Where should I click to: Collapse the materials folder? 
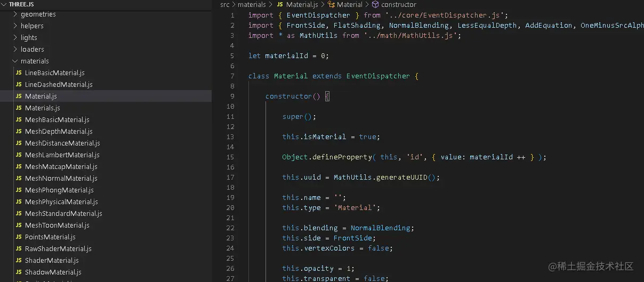[15, 61]
